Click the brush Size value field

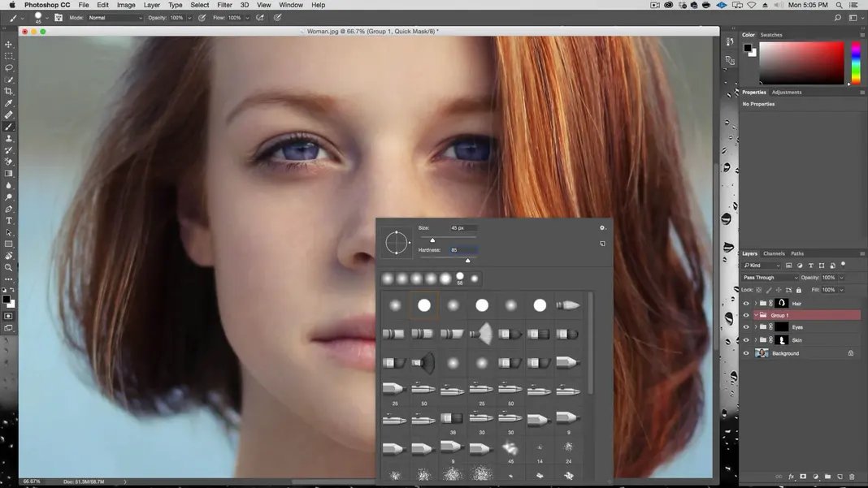[463, 228]
